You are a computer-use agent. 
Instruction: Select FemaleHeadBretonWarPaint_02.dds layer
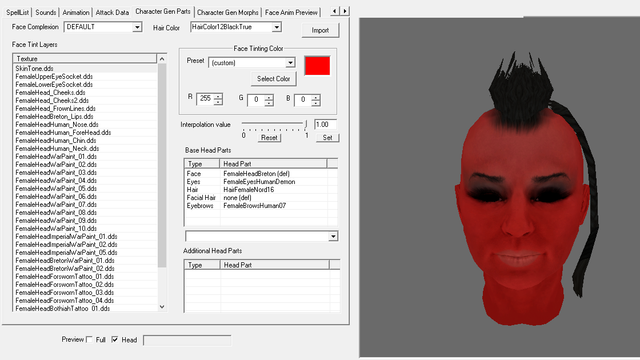tap(85, 269)
